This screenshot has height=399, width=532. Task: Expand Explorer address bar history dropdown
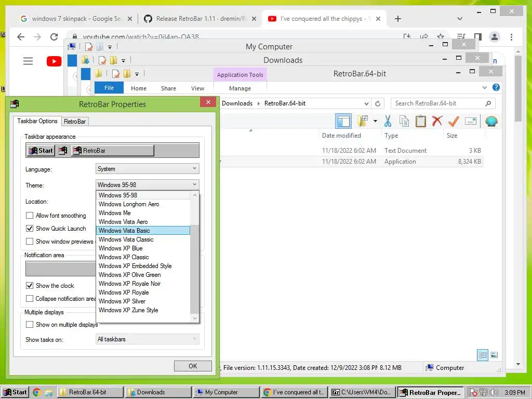(366, 103)
